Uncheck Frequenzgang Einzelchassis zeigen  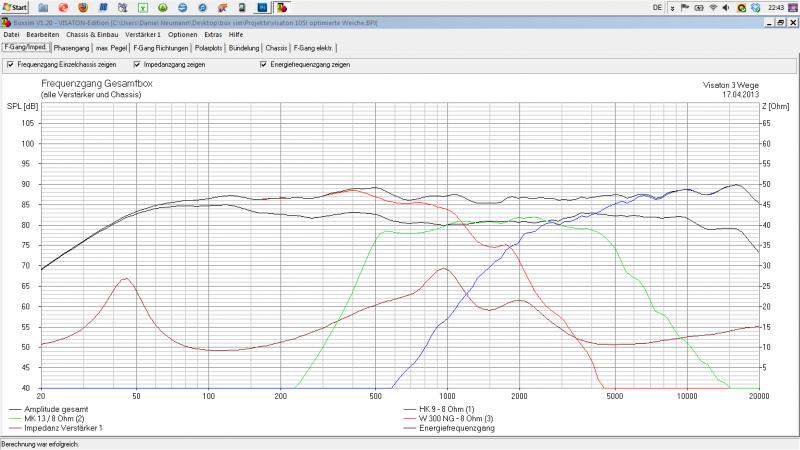coord(11,65)
